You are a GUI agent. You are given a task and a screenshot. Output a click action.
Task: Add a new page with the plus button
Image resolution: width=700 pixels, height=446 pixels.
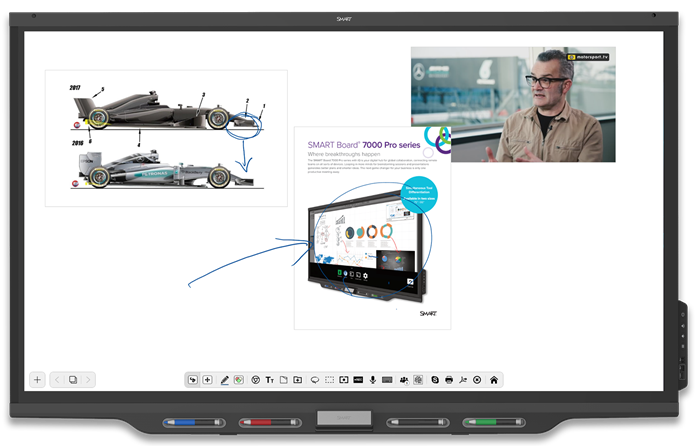37,380
